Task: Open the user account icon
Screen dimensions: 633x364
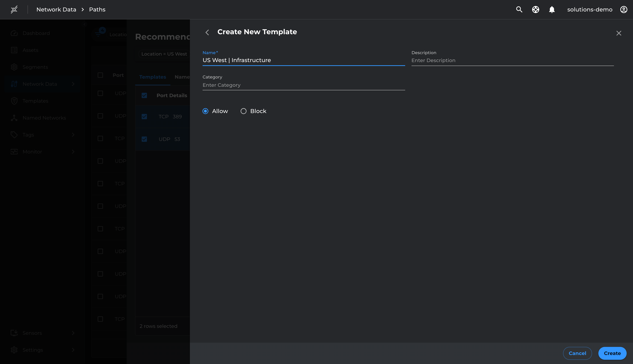Action: pos(623,9)
